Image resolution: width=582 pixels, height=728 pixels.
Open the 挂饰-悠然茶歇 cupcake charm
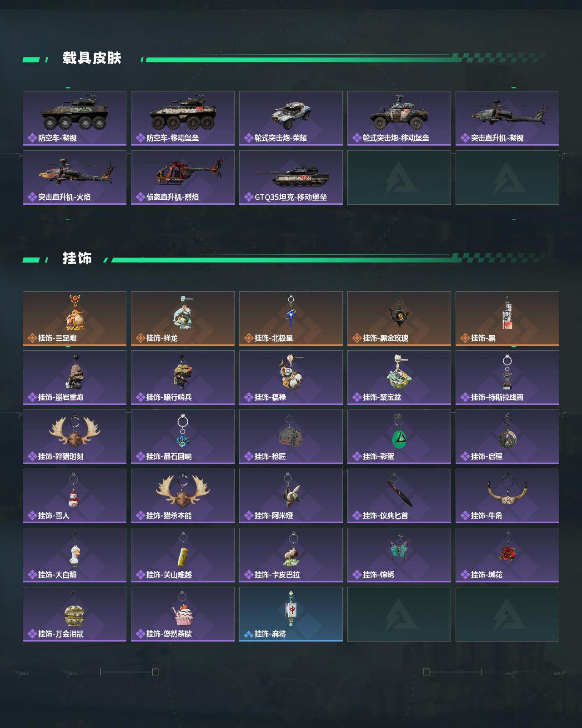(183, 614)
